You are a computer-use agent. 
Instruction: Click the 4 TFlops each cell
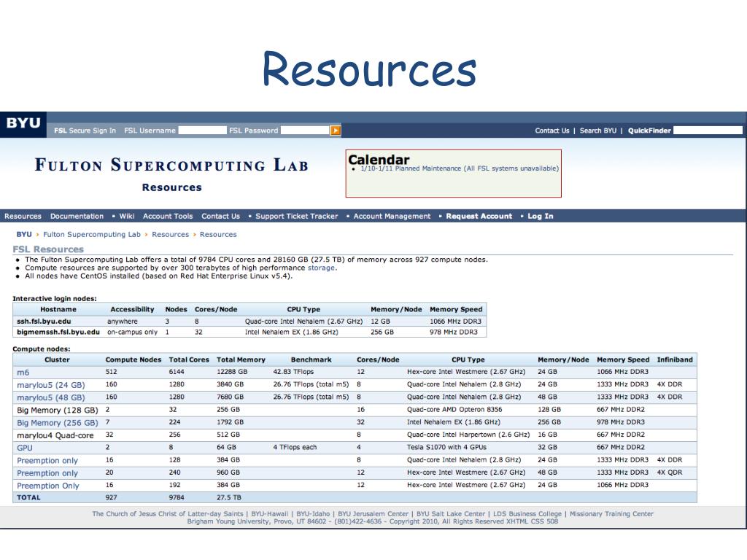pos(295,447)
